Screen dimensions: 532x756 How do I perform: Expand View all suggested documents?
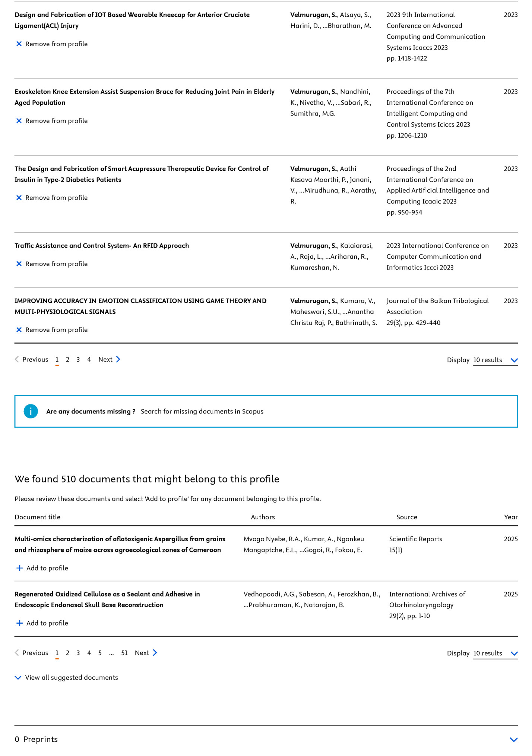click(x=66, y=677)
